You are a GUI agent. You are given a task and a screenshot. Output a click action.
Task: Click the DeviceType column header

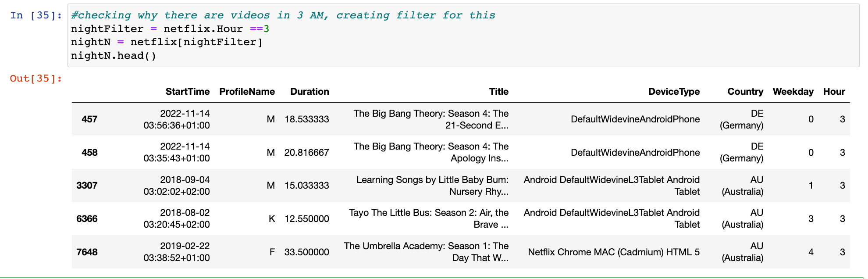(x=673, y=92)
